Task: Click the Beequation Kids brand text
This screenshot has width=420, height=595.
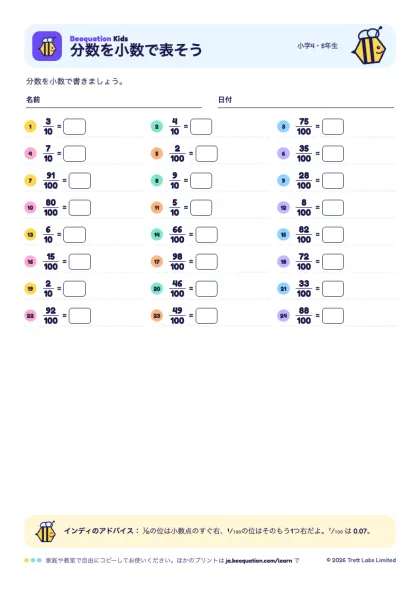Action: (x=99, y=38)
